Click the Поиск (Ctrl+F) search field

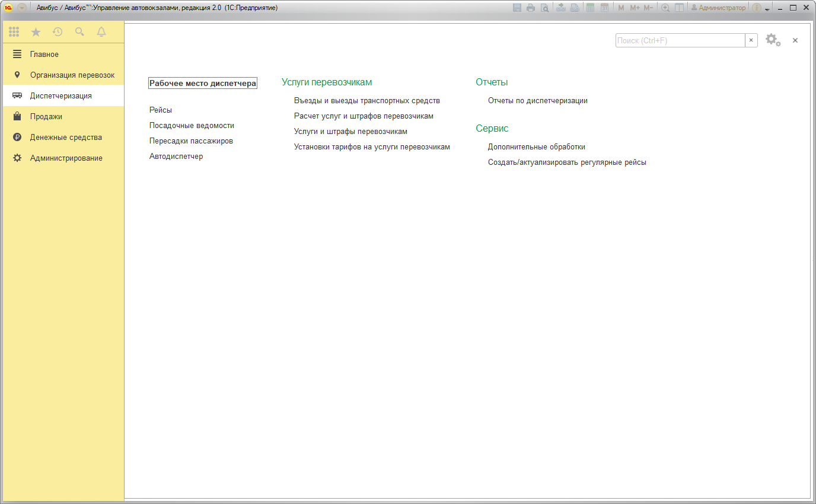coord(680,40)
